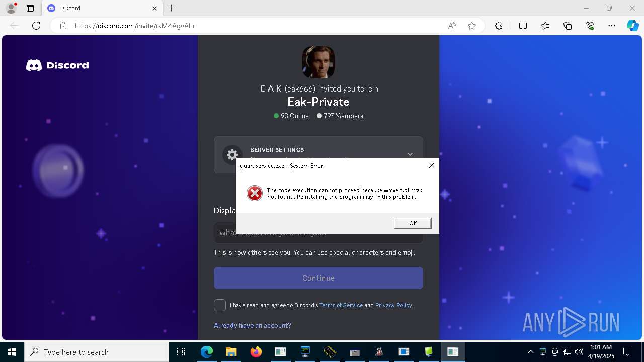
Task: Open clock and date flyout
Action: click(601, 352)
